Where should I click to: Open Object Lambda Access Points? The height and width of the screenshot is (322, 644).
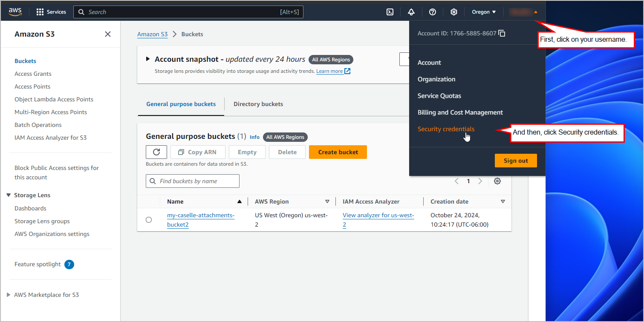[54, 99]
